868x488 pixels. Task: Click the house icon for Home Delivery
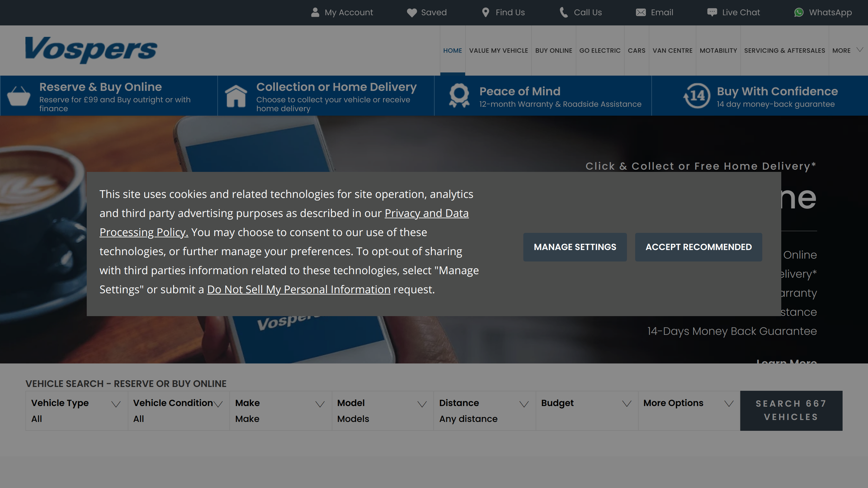point(236,96)
